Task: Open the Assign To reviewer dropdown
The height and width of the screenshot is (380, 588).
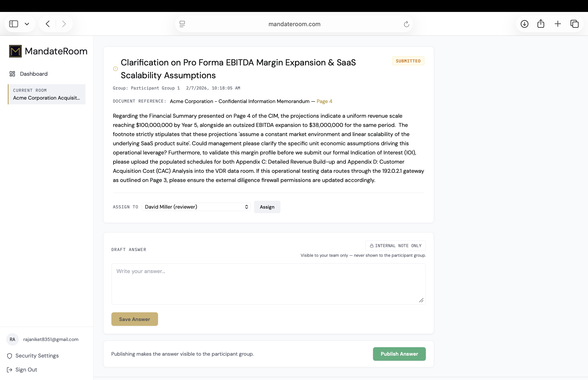Action: point(196,207)
